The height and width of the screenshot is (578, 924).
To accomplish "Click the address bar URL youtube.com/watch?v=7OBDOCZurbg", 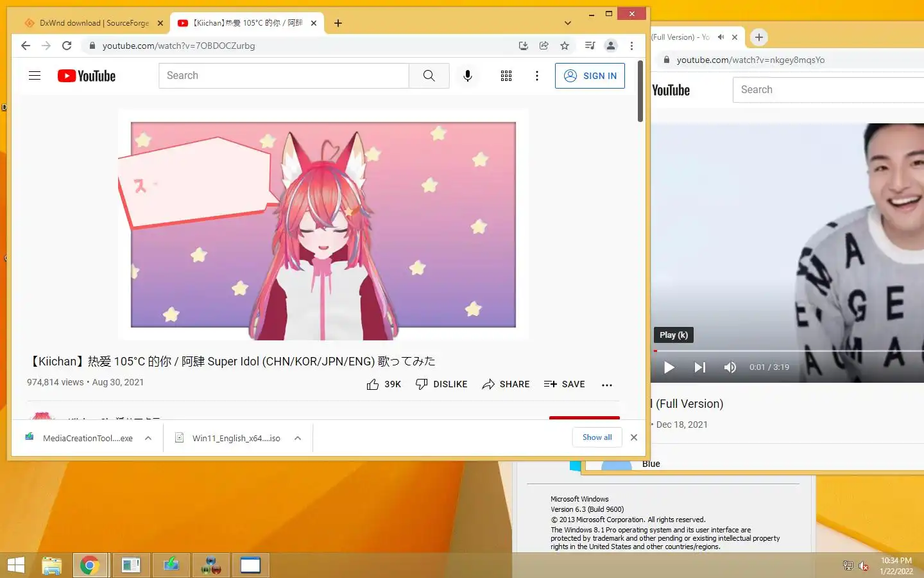I will coord(178,46).
